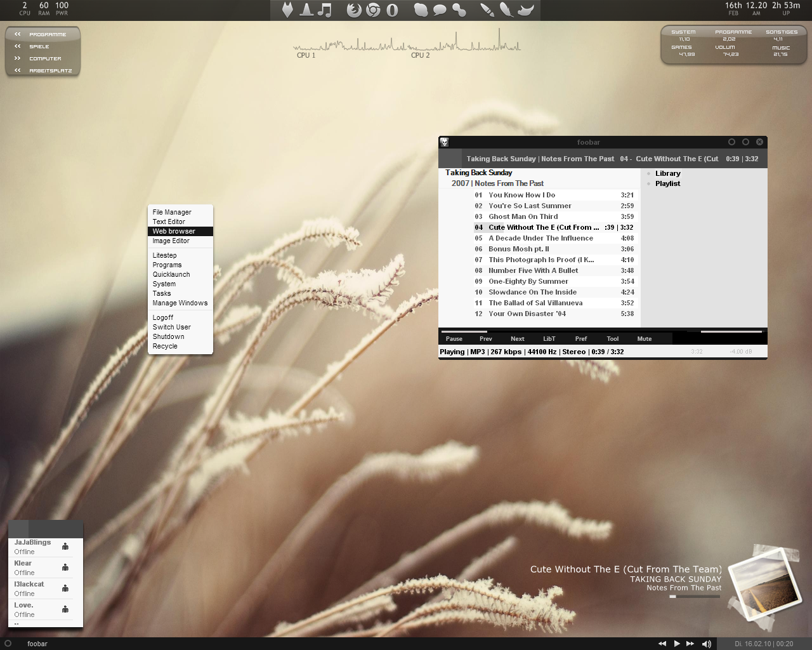Screen dimensions: 812x650
Task: Click rewind icon in bottom taskbar
Action: [x=662, y=644]
